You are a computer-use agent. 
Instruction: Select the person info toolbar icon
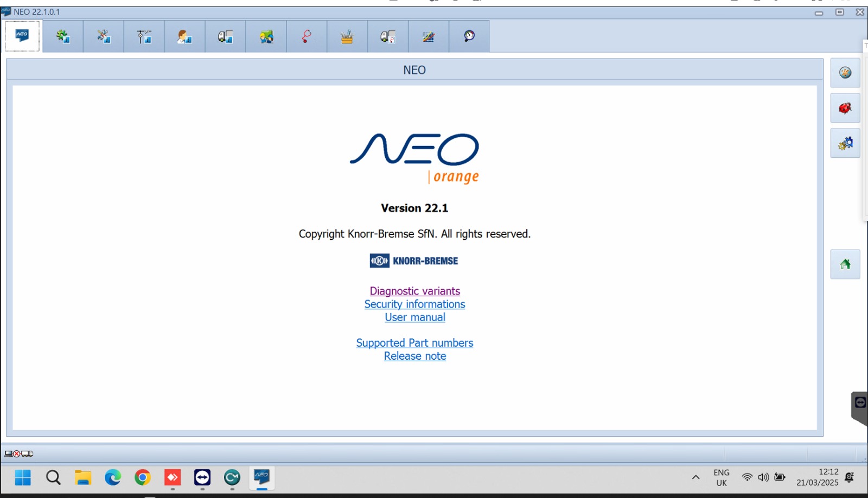[x=184, y=36]
